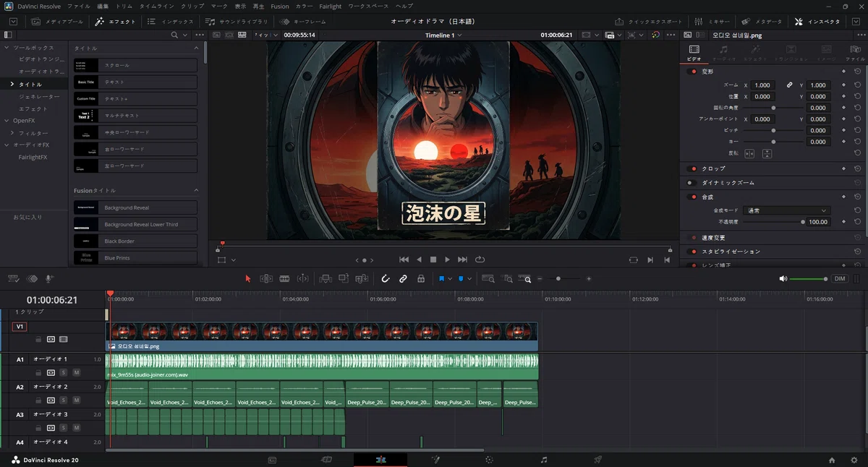Toggle the 変形 section enable switch

click(x=694, y=72)
